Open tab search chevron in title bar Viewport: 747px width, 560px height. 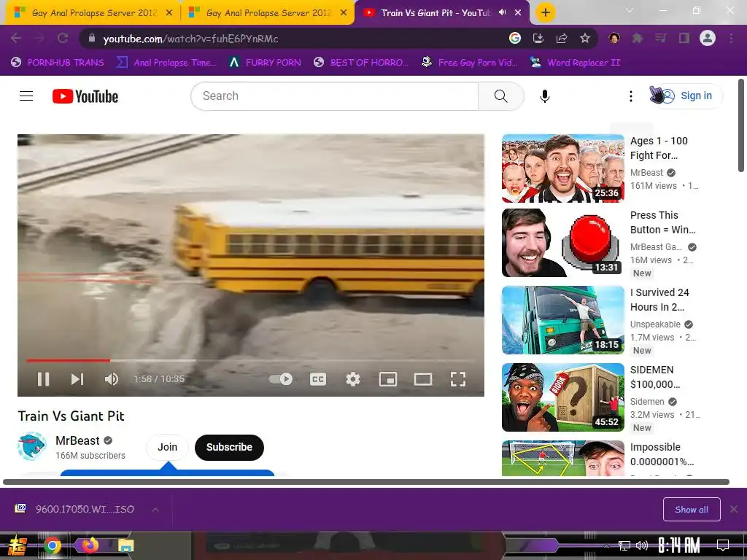point(630,10)
